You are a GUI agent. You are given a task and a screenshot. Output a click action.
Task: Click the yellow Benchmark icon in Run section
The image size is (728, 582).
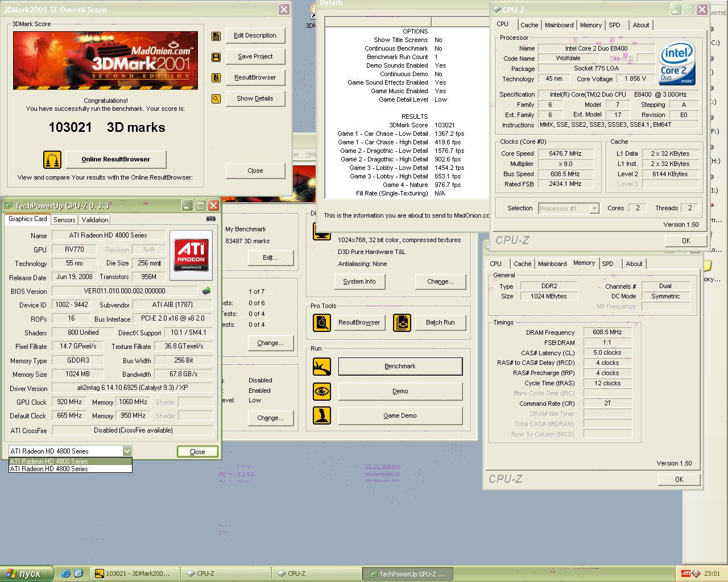(x=322, y=366)
